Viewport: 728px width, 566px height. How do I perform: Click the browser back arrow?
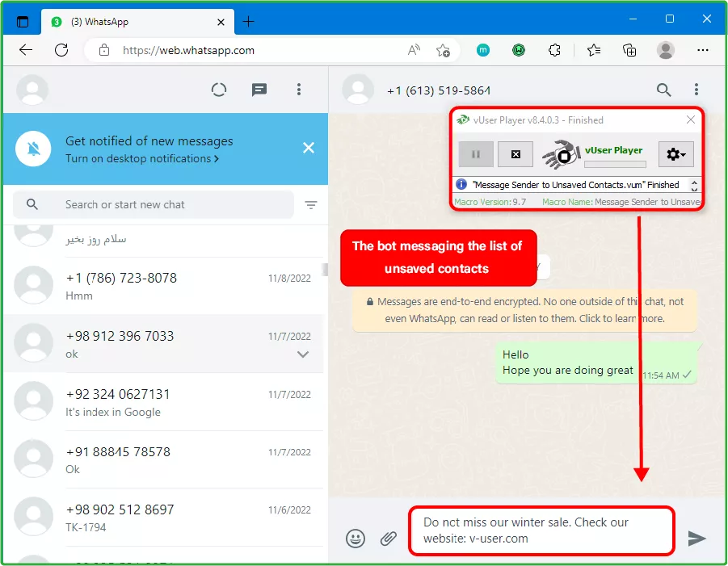(x=26, y=50)
